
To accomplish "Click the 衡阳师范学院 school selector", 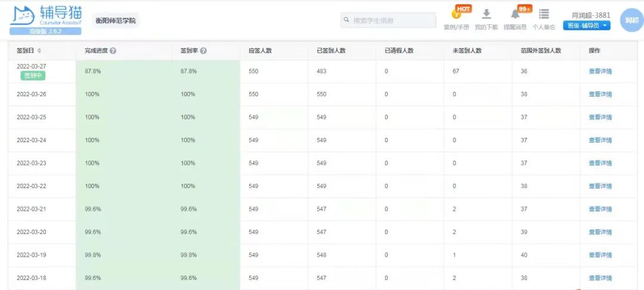I will 116,21.
